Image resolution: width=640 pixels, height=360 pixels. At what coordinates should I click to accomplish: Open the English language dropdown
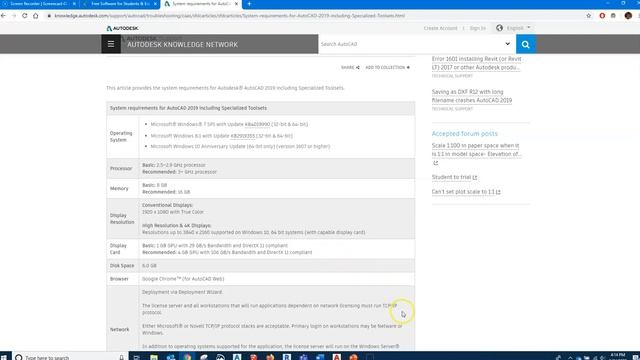[518, 28]
